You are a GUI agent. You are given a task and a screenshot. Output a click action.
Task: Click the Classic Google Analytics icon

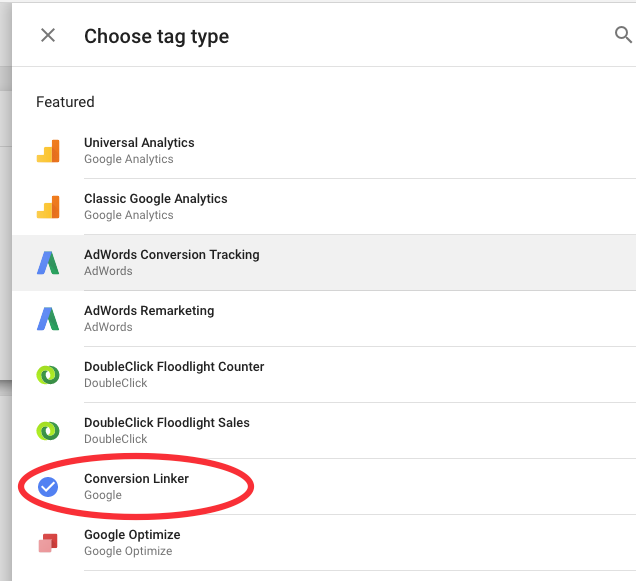(48, 207)
